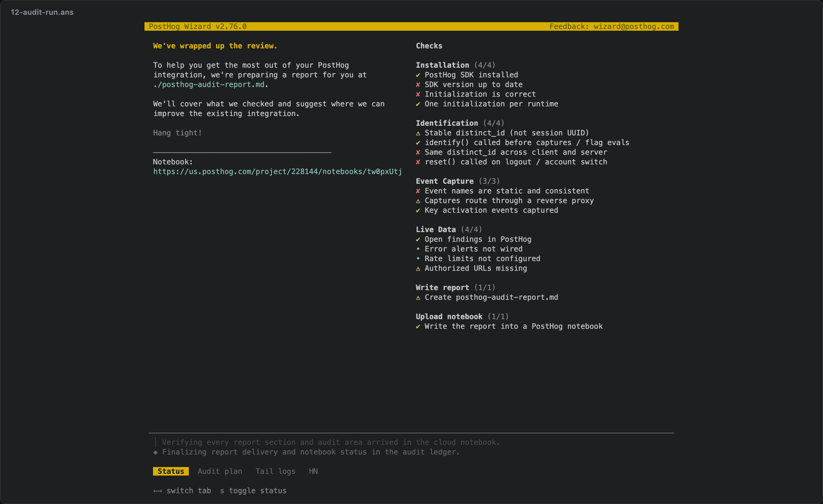823x504 pixels.
Task: Click the check mark beside Key activation events captured
Action: tap(418, 211)
